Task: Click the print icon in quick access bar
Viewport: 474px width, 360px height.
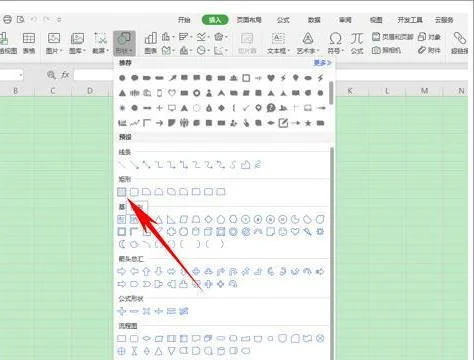Action: (x=7, y=20)
